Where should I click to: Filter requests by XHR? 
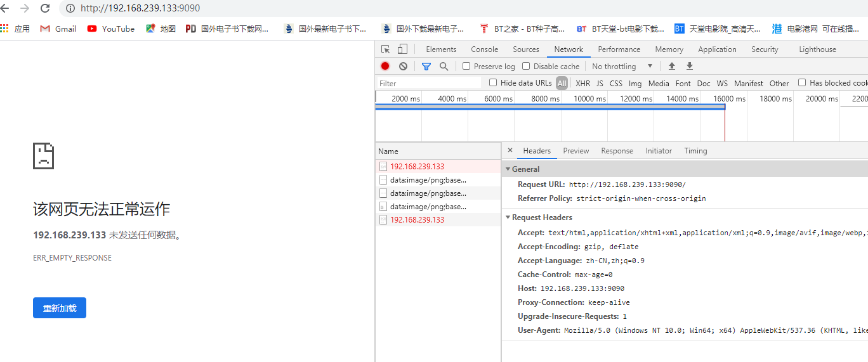point(582,83)
